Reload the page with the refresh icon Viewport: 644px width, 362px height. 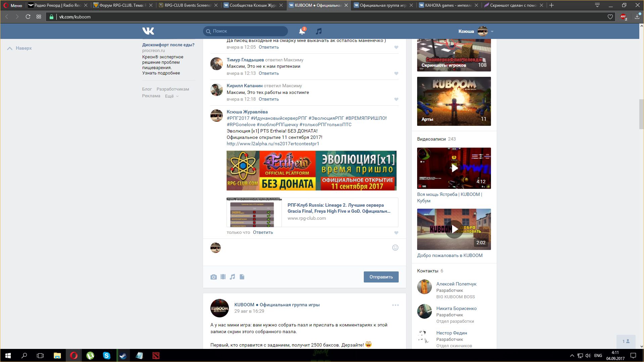pos(28,17)
